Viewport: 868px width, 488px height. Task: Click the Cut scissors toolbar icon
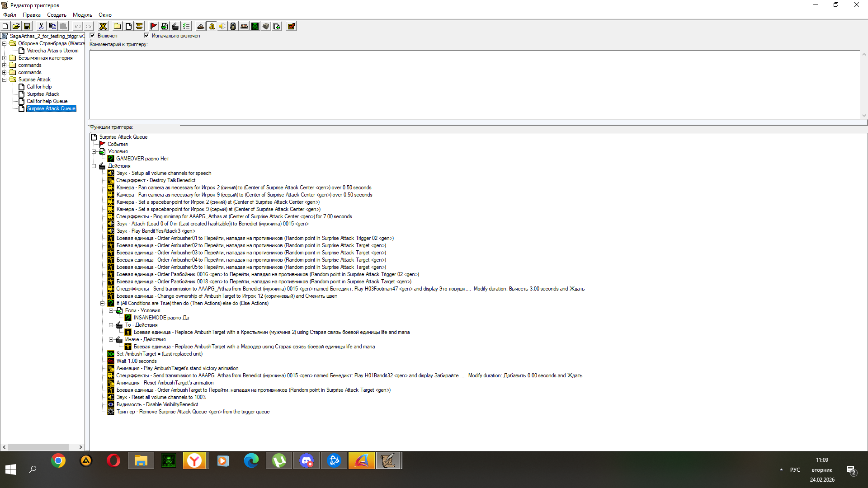pos(41,26)
